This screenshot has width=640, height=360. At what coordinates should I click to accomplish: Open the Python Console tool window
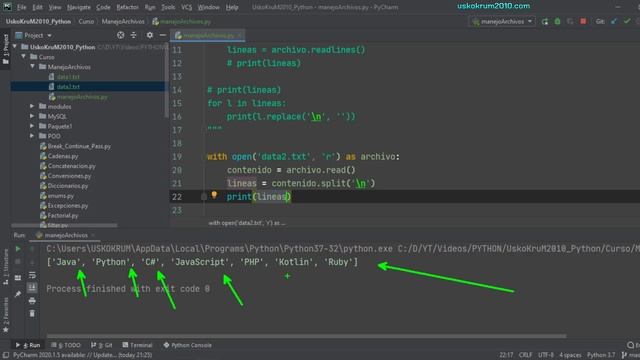[187, 345]
